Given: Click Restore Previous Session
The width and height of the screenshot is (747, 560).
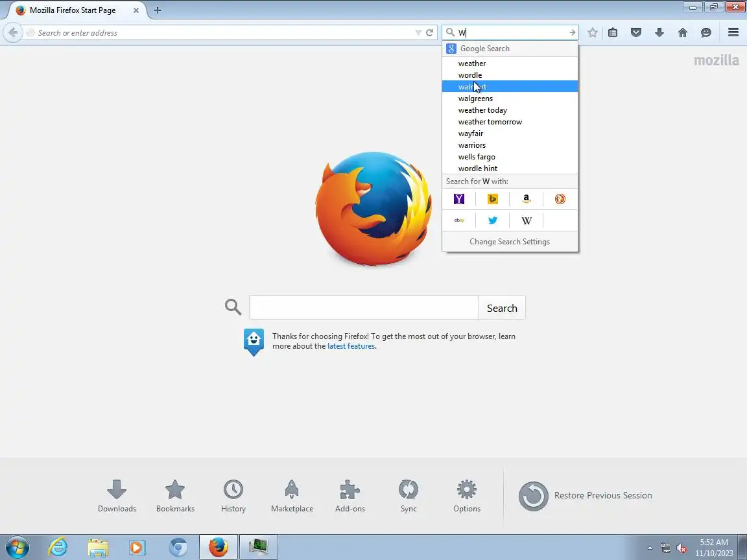Looking at the screenshot, I should tap(585, 496).
